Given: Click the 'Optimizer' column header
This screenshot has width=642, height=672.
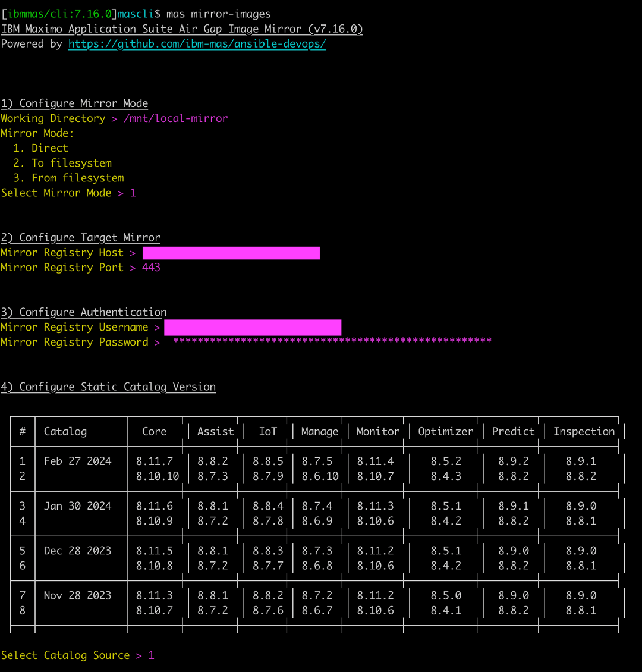Looking at the screenshot, I should tap(446, 432).
